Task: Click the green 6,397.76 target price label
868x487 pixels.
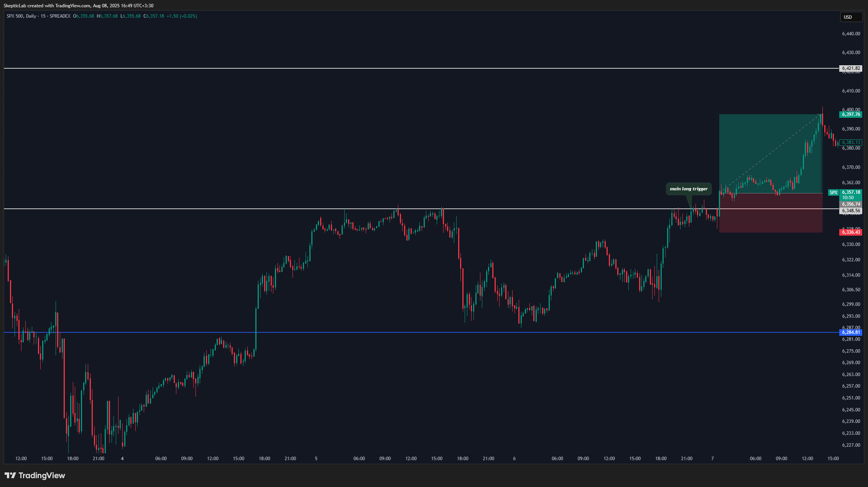Action: click(851, 114)
